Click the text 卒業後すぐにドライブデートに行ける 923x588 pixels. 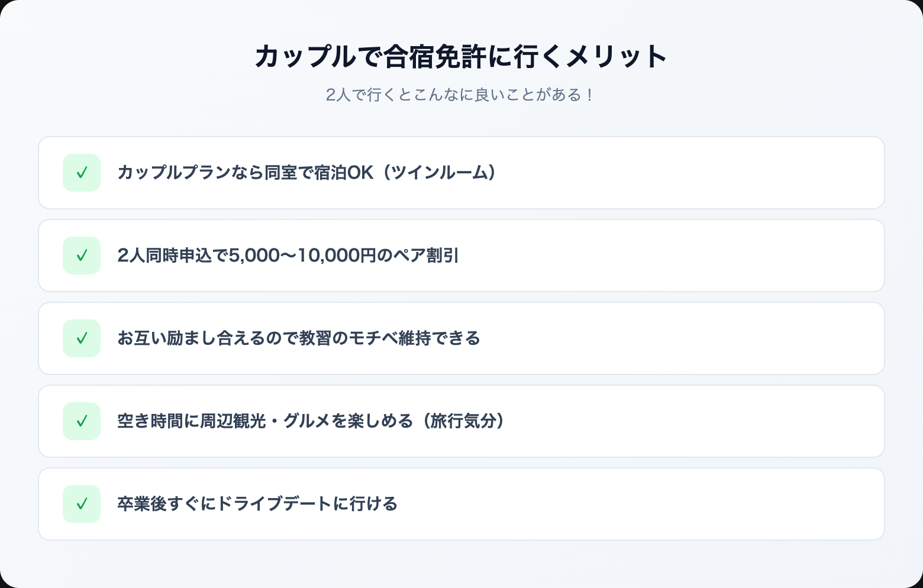[257, 504]
